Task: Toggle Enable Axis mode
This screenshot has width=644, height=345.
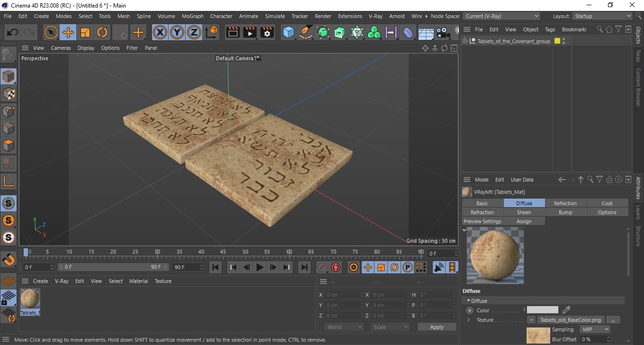Action: coord(9,181)
